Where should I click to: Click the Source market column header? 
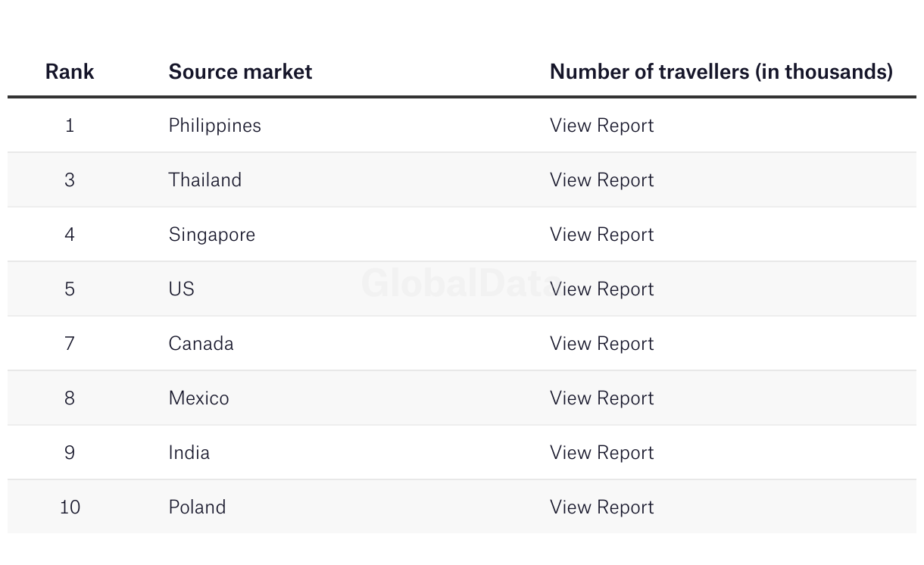tap(240, 72)
